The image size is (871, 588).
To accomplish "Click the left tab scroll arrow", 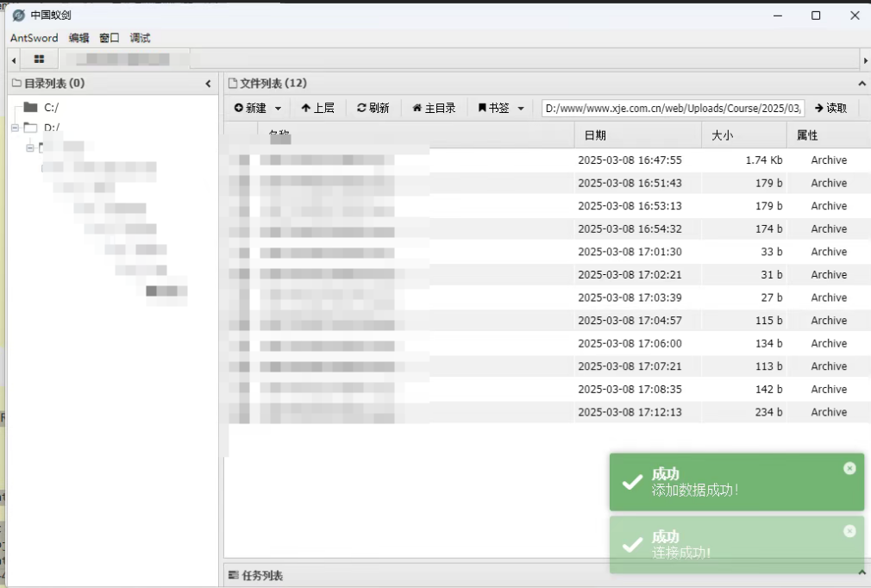I will [13, 59].
